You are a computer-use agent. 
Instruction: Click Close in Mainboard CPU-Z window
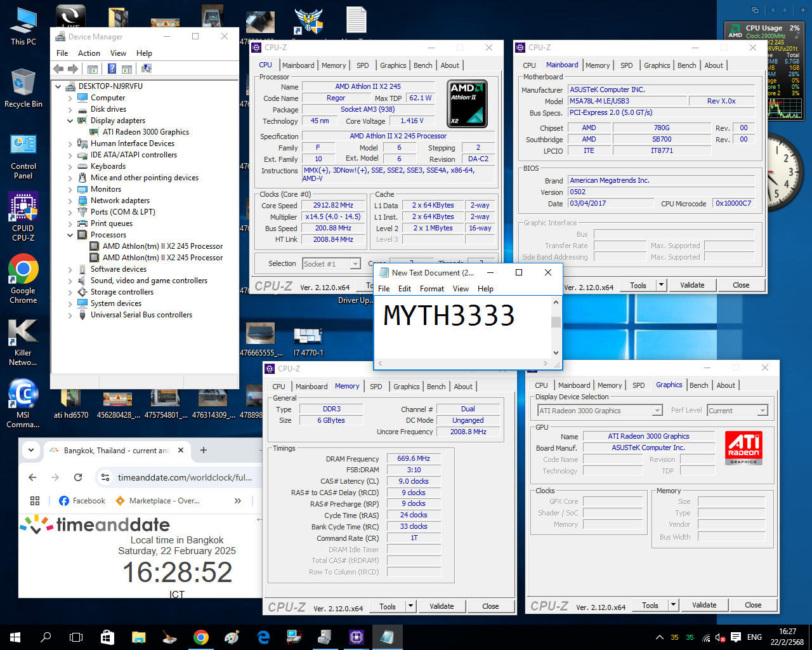[741, 285]
